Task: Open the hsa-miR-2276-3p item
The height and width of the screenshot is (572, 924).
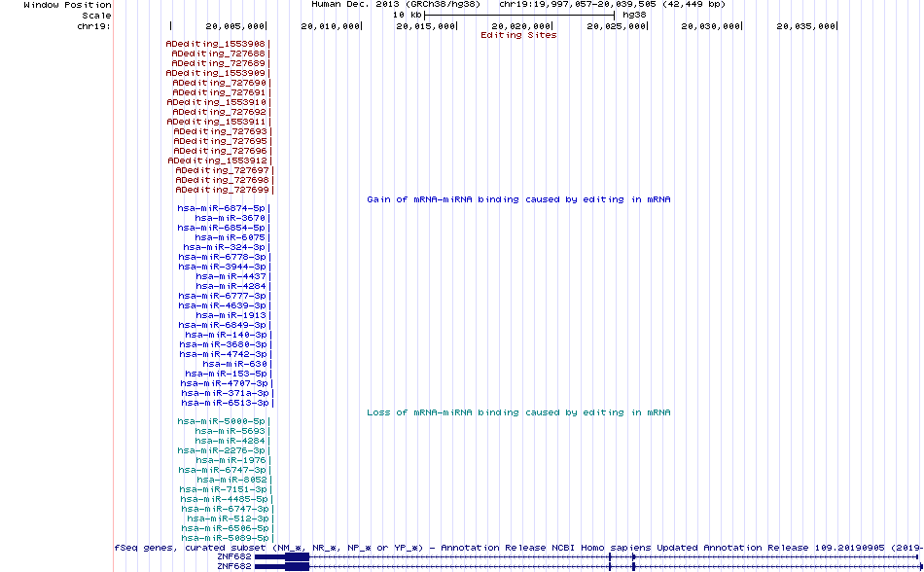Action: (x=221, y=450)
